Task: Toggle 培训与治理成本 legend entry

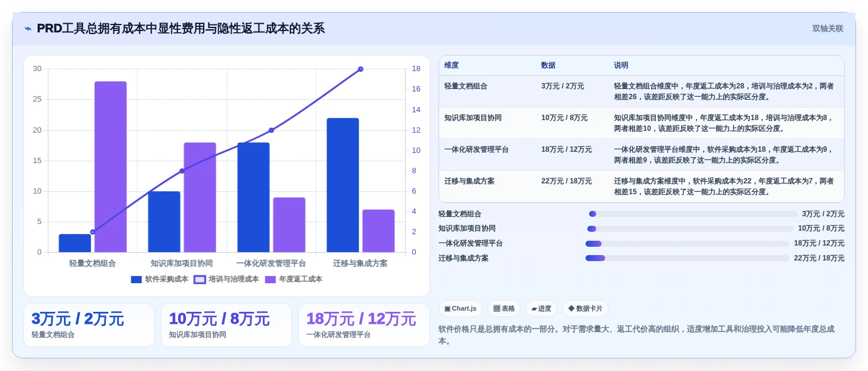Action: coord(226,279)
